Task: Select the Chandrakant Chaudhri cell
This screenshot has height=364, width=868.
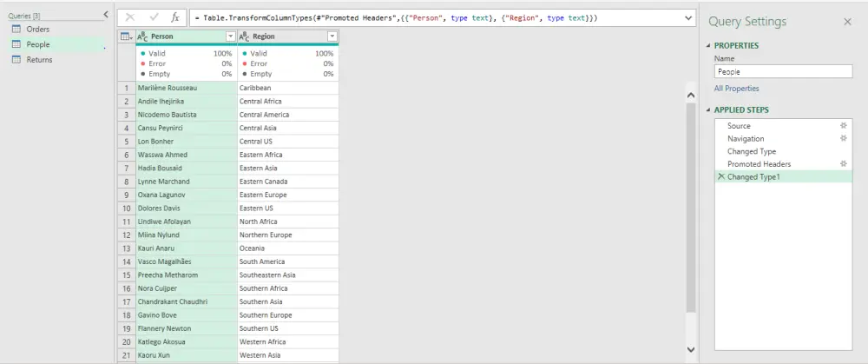Action: [x=187, y=302]
